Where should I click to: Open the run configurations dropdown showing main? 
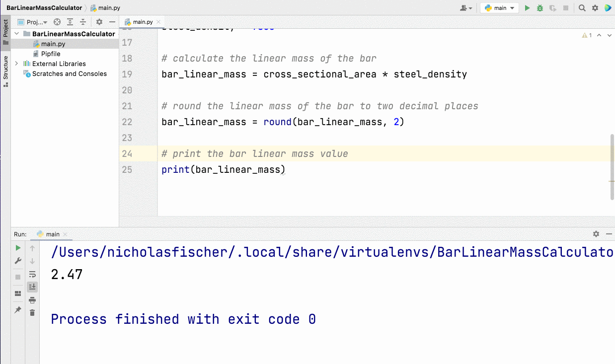click(x=499, y=8)
